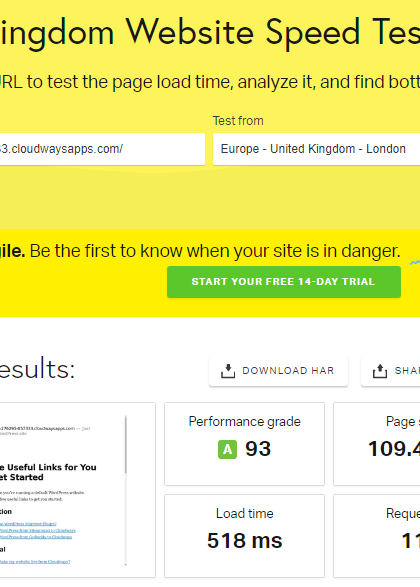Click the performance score 93
This screenshot has height=587, width=420.
(258, 449)
